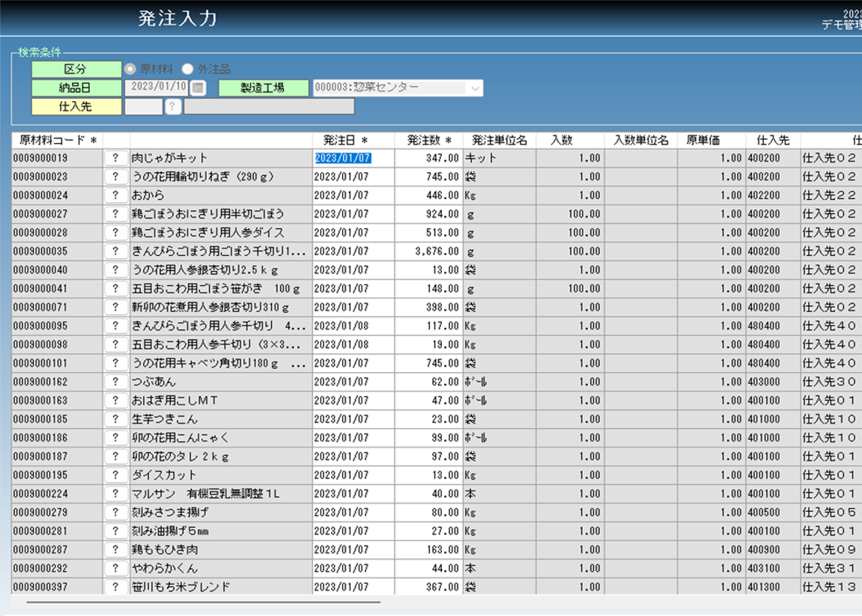This screenshot has height=616, width=862.
Task: Select the 原材料 radio button
Action: coord(130,70)
